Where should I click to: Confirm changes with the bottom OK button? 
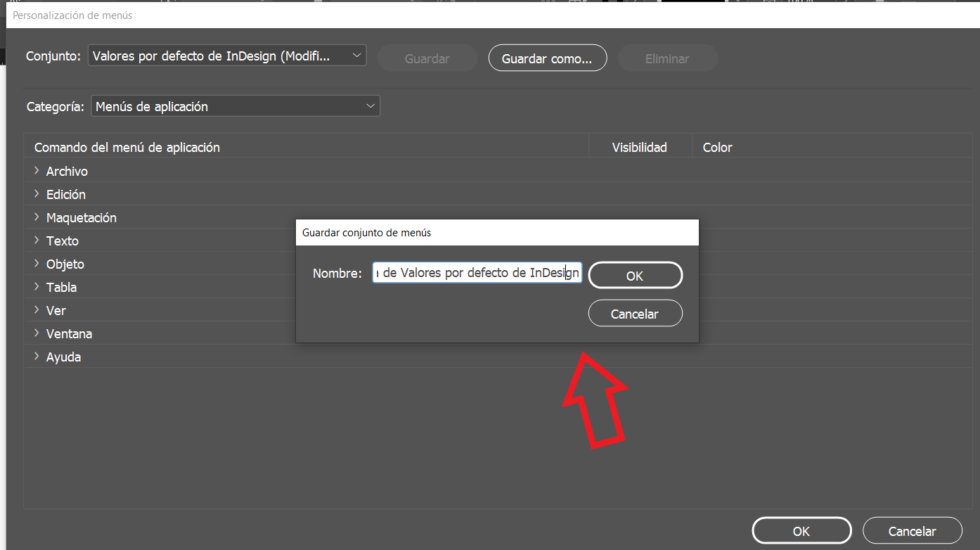click(801, 530)
